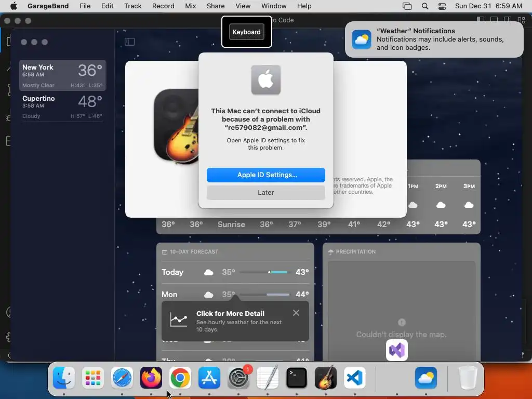Select New York in the Weather sidebar
The width and height of the screenshot is (532, 399).
pos(62,75)
